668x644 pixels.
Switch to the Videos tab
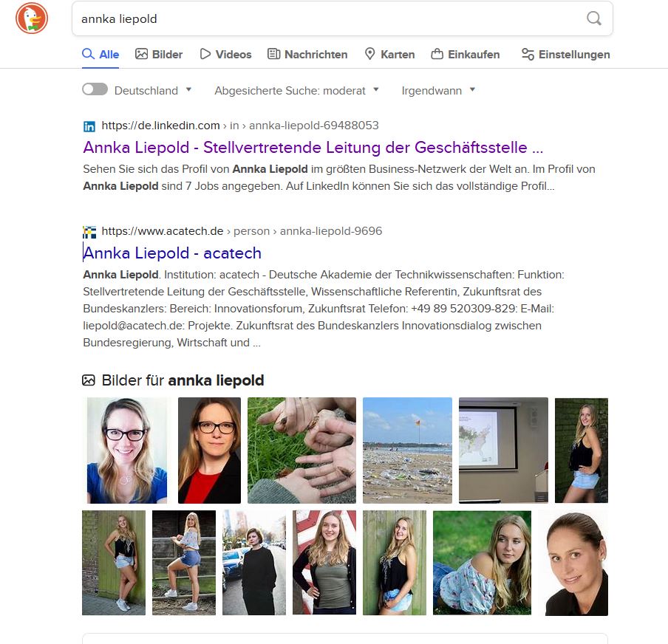tap(226, 54)
